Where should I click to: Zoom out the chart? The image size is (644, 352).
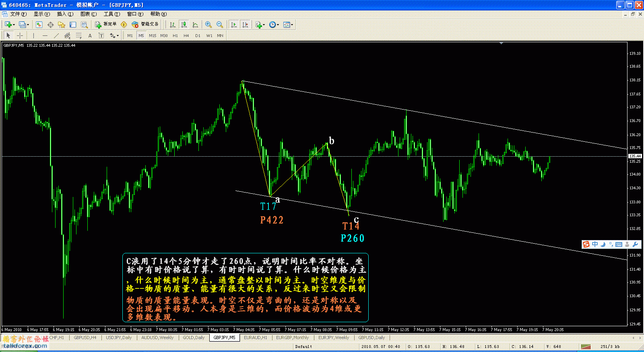(x=220, y=25)
